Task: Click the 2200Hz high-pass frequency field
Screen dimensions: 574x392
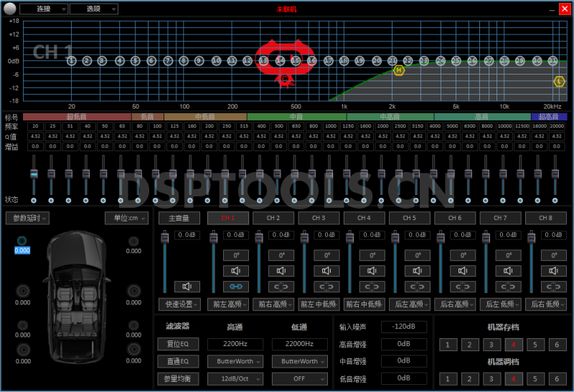Action: point(235,344)
